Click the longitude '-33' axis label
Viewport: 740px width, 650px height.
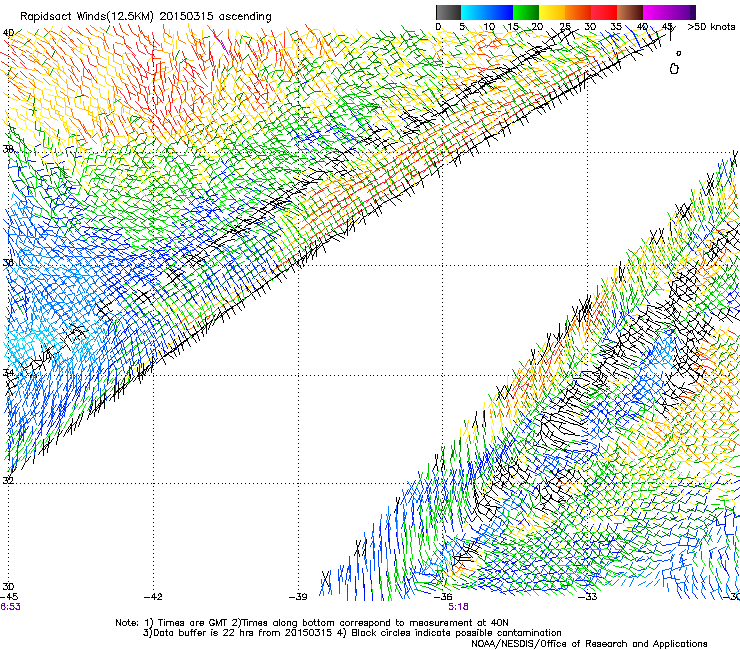[x=588, y=597]
